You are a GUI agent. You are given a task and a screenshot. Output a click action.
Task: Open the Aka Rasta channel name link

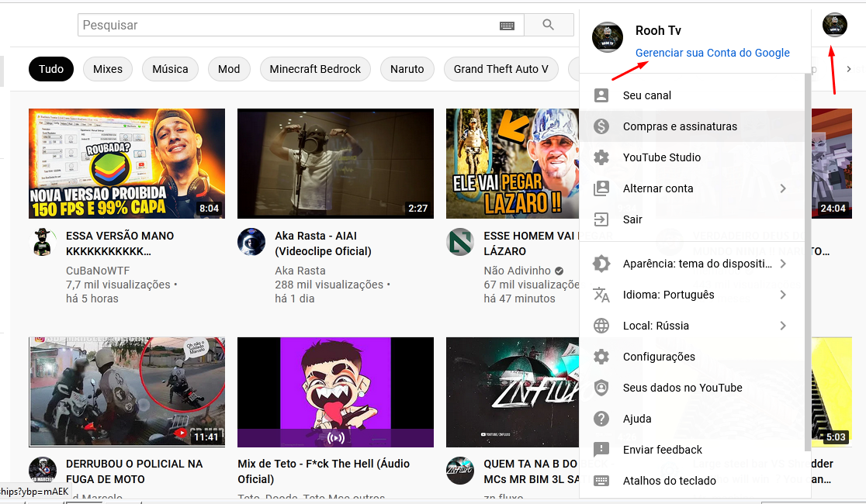300,271
